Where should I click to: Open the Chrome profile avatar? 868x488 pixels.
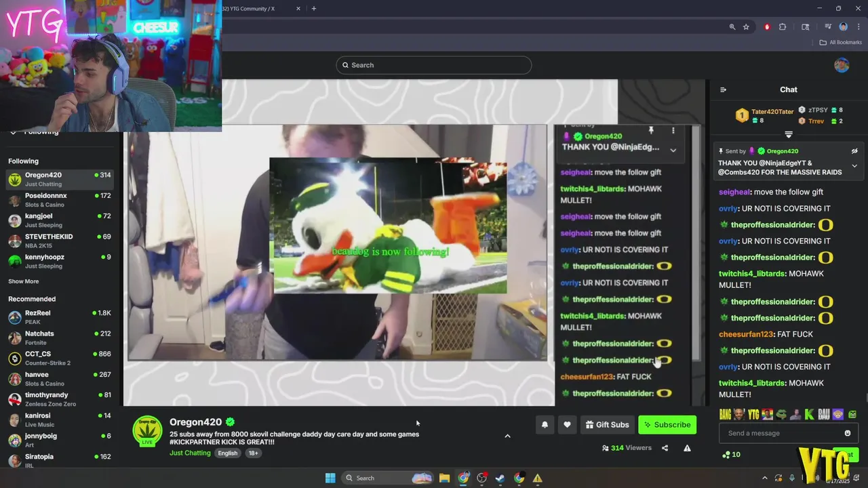(x=844, y=27)
